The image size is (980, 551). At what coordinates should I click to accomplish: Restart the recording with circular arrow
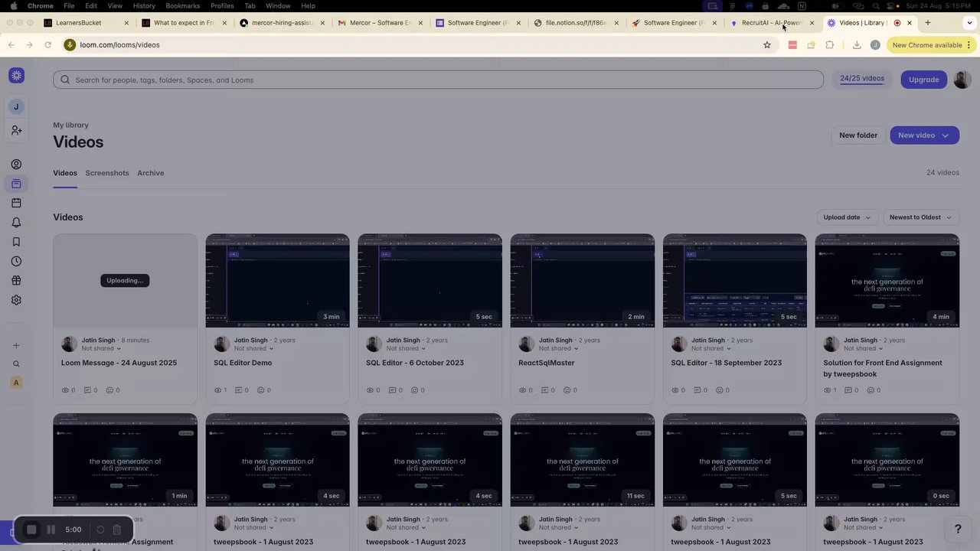pos(100,530)
